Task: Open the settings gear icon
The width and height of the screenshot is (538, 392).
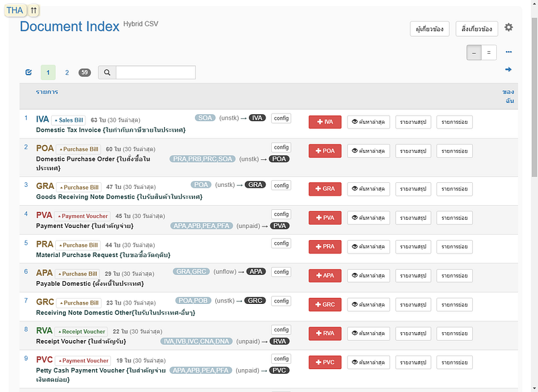Action: (x=508, y=28)
